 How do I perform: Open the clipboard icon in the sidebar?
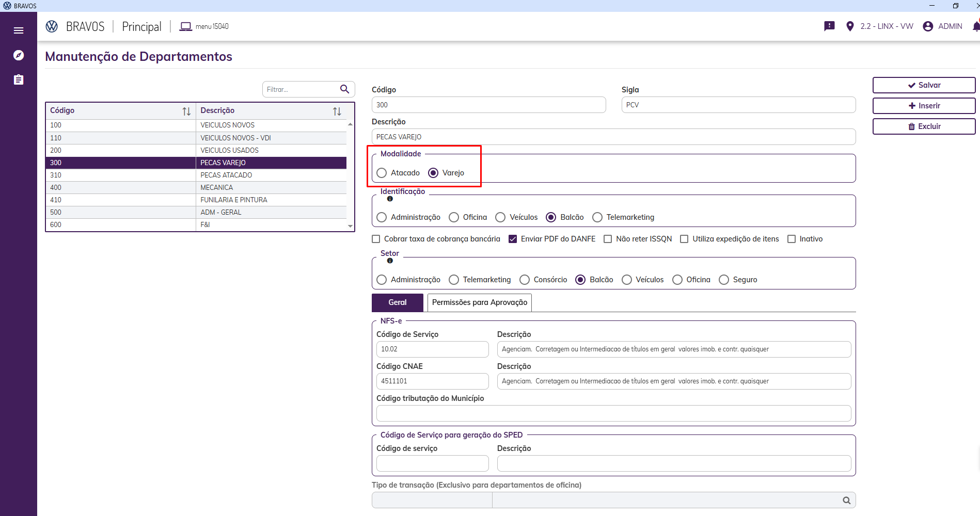[x=19, y=79]
